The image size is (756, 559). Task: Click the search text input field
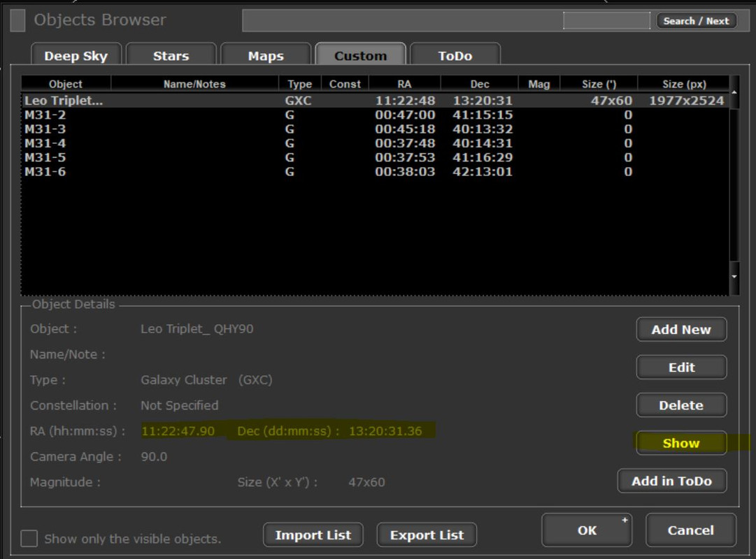pos(606,21)
